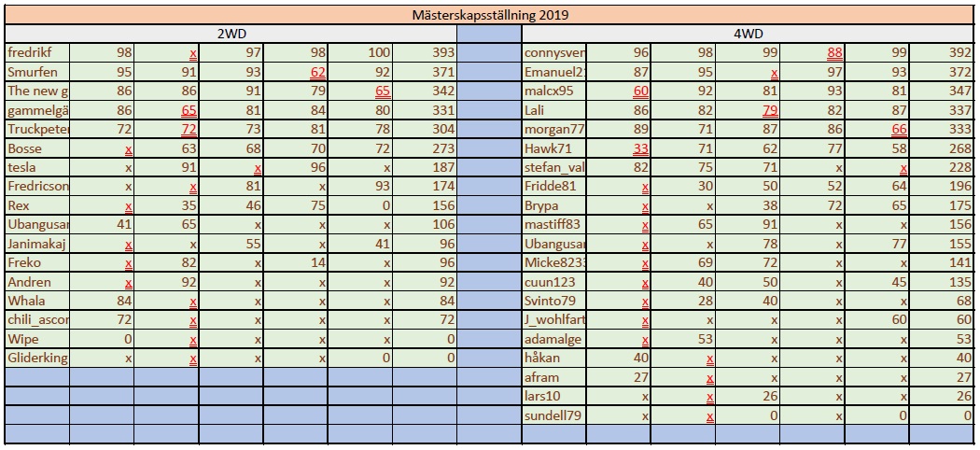Viewport: 980px width, 450px height.
Task: Click the håkan name cell
Action: 554,359
